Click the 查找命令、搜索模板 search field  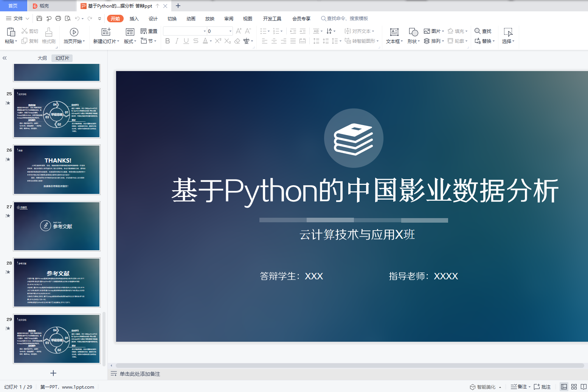pyautogui.click(x=344, y=19)
